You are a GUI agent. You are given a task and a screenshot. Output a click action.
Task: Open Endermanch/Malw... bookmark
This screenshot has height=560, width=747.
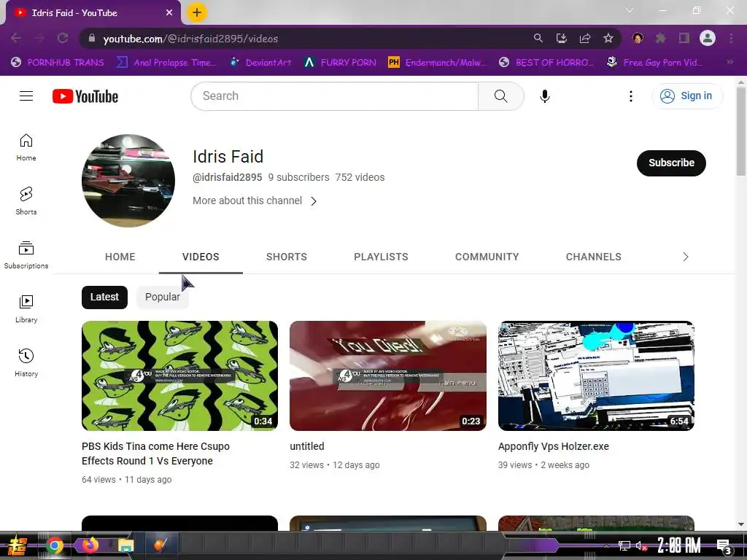(438, 62)
